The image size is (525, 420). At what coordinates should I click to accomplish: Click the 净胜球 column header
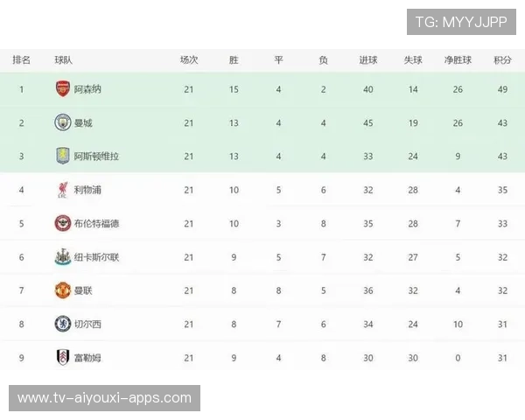tap(458, 60)
